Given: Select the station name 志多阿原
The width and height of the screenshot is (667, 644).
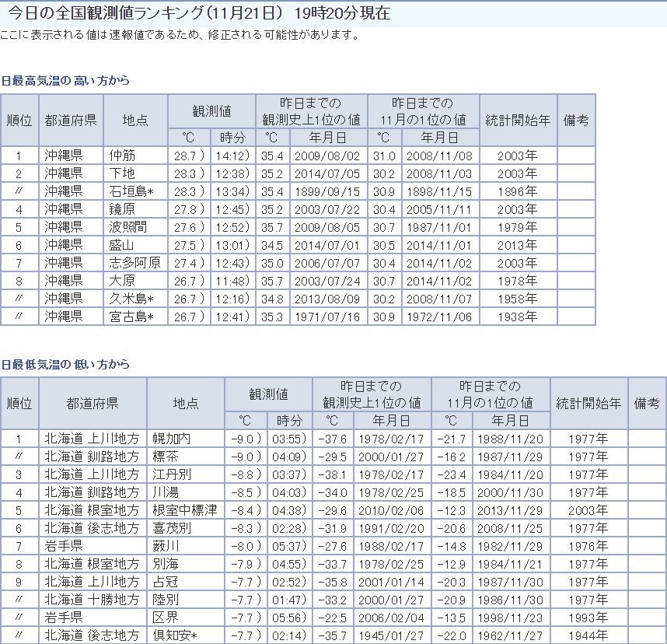Looking at the screenshot, I should pos(134,263).
